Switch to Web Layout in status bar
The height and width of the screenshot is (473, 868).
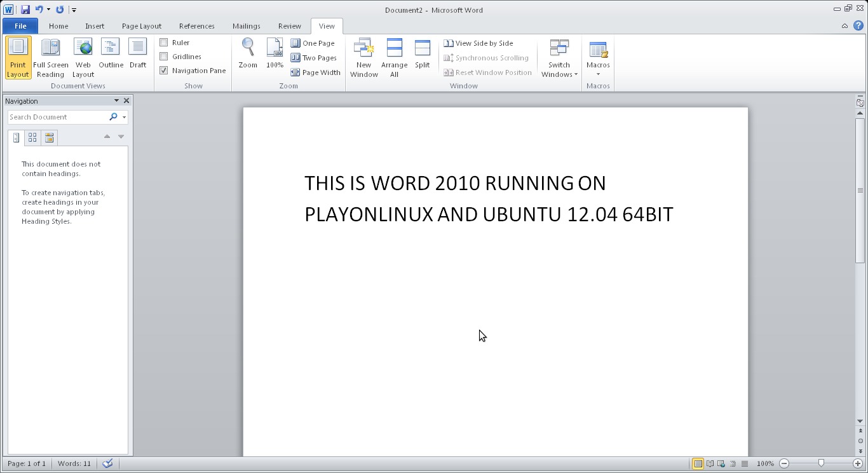tap(721, 463)
